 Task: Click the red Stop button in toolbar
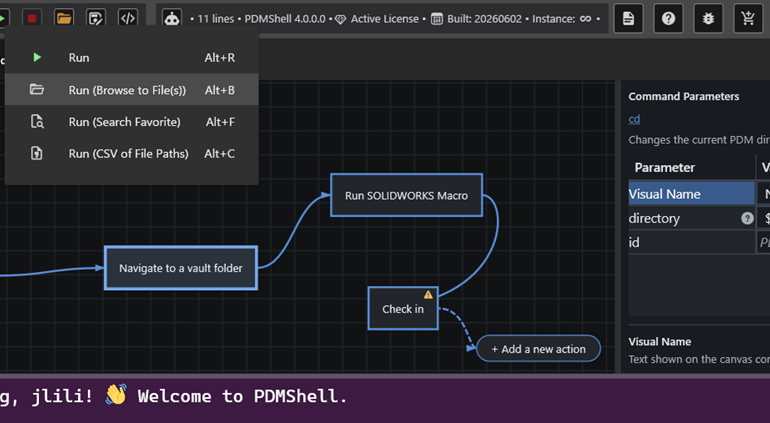pyautogui.click(x=32, y=19)
